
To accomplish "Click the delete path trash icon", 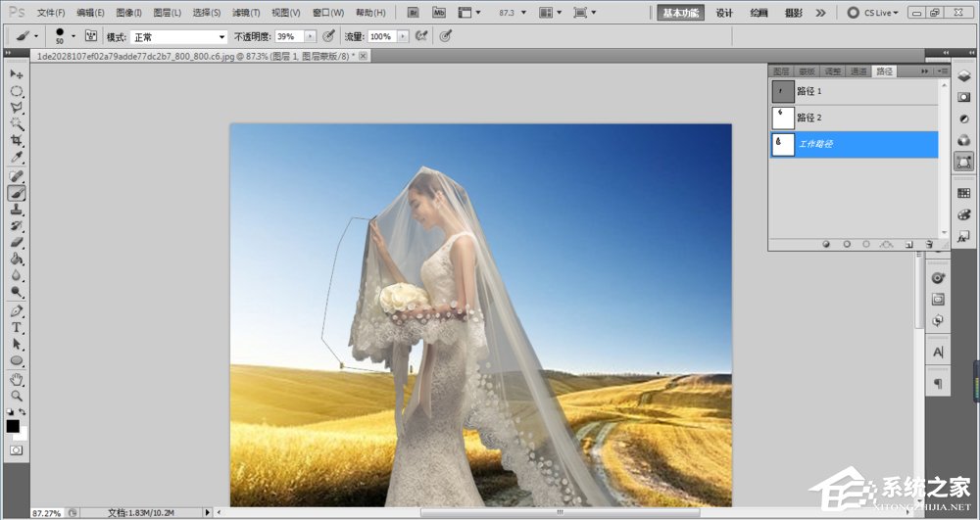I will (928, 244).
